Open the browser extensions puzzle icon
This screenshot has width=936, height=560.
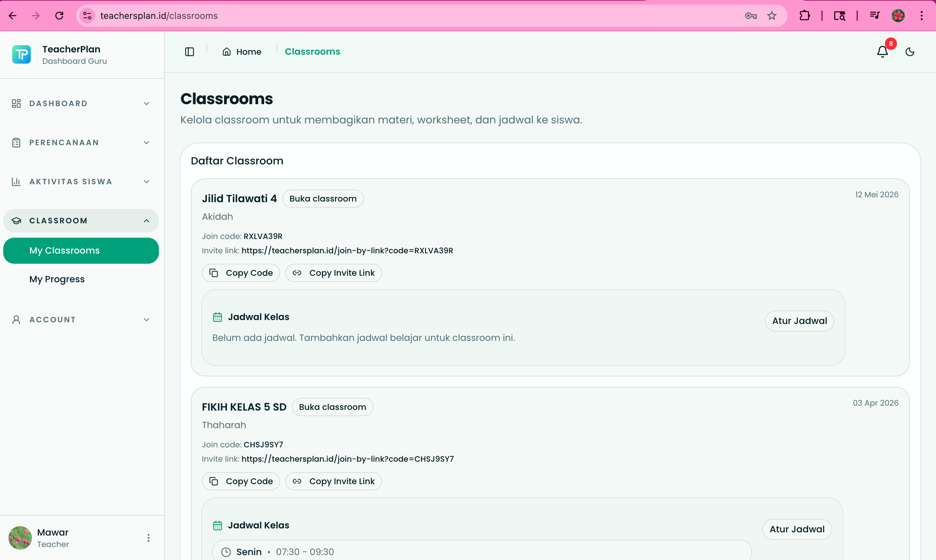coord(805,16)
